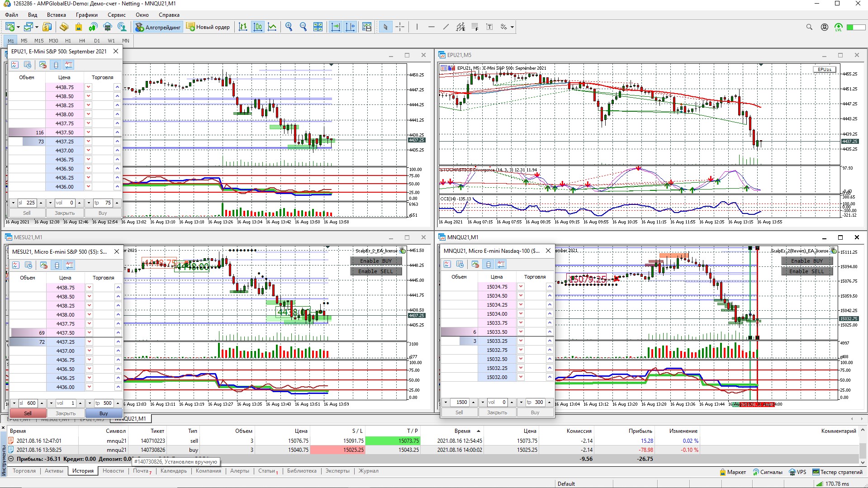Expand the new chart dropdown arrow
The image size is (868, 488).
click(18, 27)
